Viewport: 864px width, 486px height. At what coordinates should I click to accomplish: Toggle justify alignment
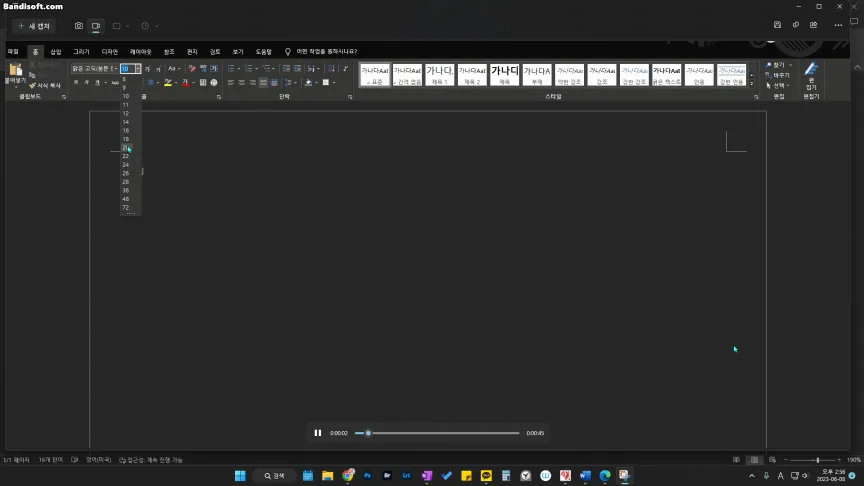coord(263,83)
